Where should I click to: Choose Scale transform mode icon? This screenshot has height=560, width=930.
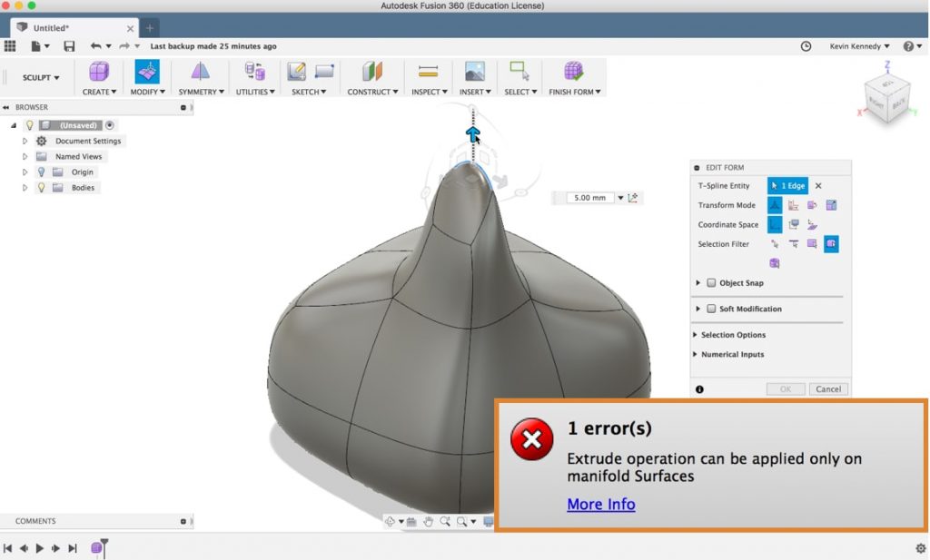click(831, 205)
